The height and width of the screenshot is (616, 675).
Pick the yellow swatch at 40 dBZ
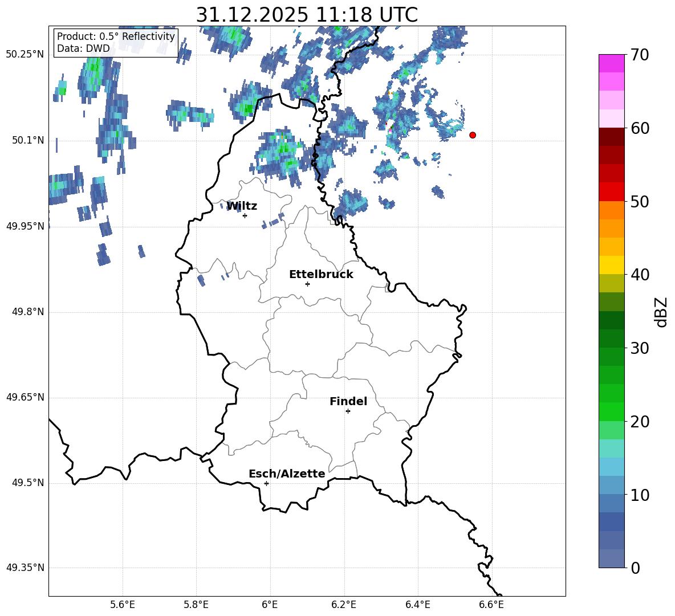611,265
